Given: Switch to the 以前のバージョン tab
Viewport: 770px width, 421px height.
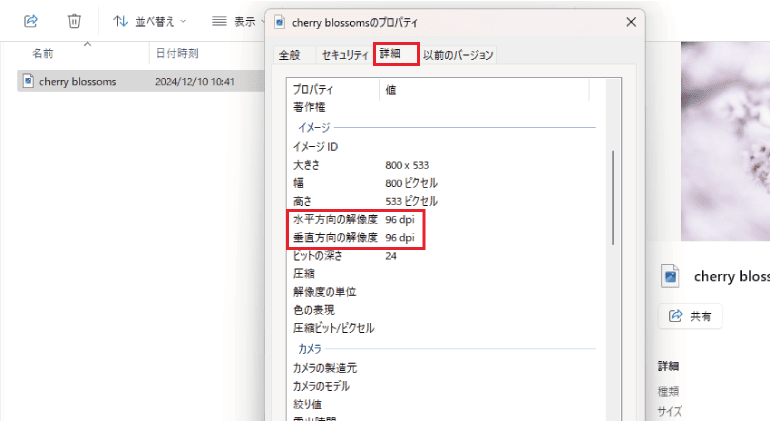Looking at the screenshot, I should point(458,55).
